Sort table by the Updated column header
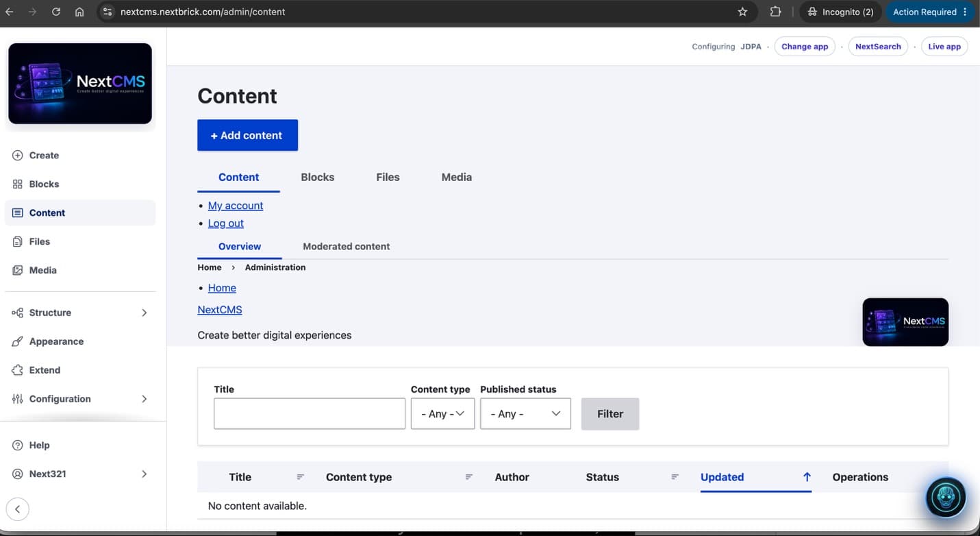This screenshot has height=536, width=980. 723,477
